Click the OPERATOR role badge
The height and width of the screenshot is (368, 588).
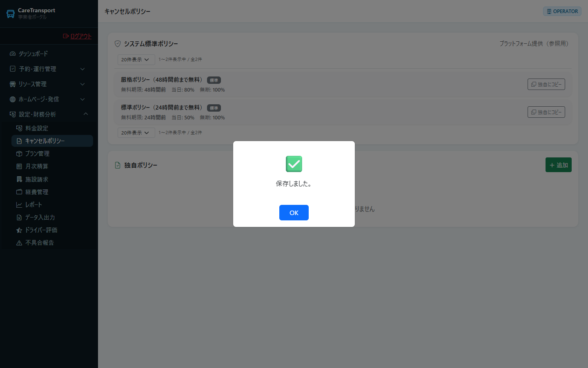point(562,11)
